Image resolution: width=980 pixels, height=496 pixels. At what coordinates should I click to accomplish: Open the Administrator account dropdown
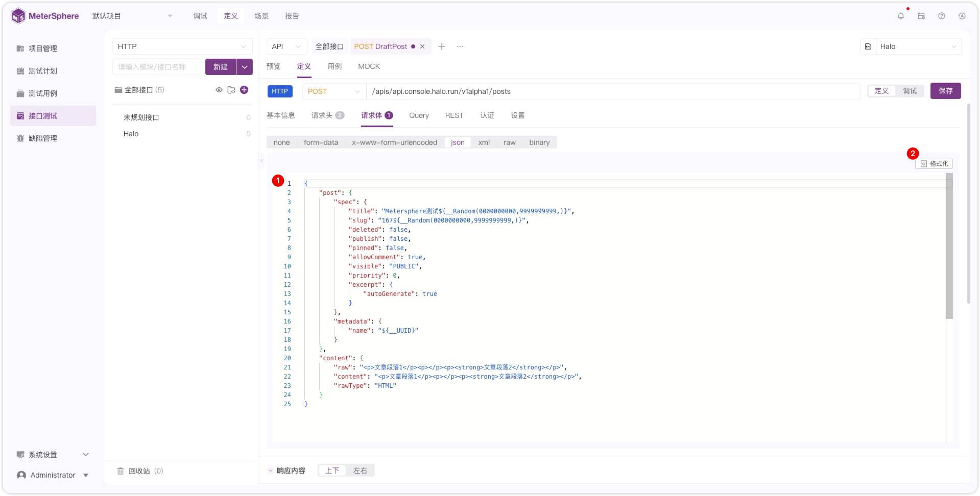click(53, 475)
